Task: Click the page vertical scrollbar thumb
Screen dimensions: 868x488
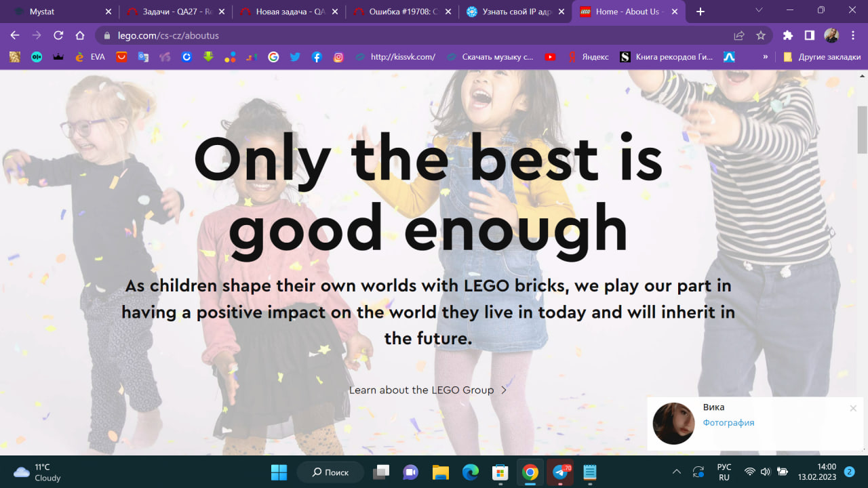Action: [862, 129]
